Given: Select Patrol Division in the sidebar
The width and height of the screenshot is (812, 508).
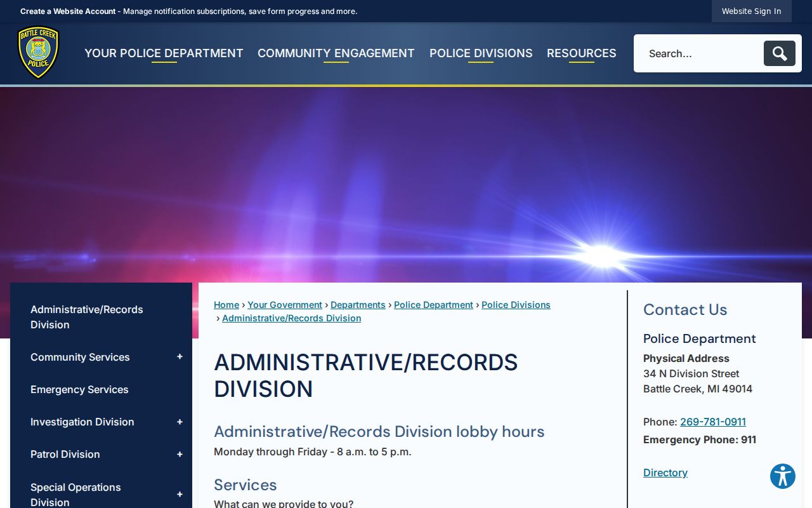Looking at the screenshot, I should pos(65,454).
